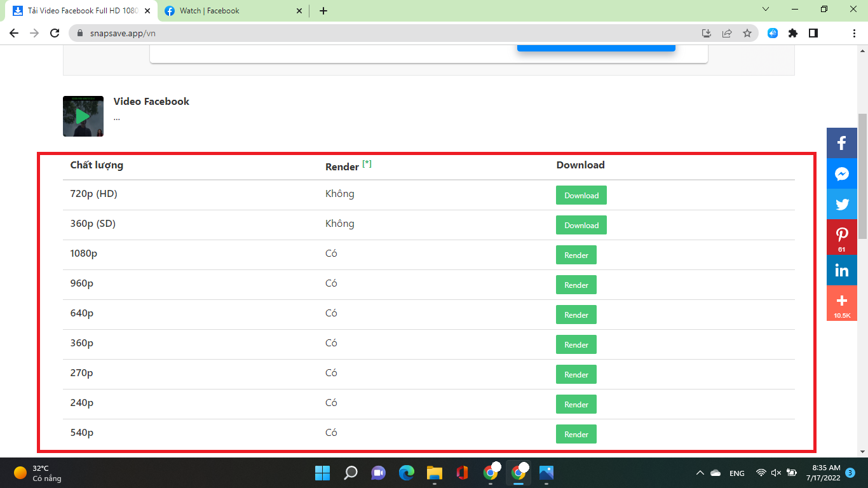Reload the snapsave page

[55, 33]
